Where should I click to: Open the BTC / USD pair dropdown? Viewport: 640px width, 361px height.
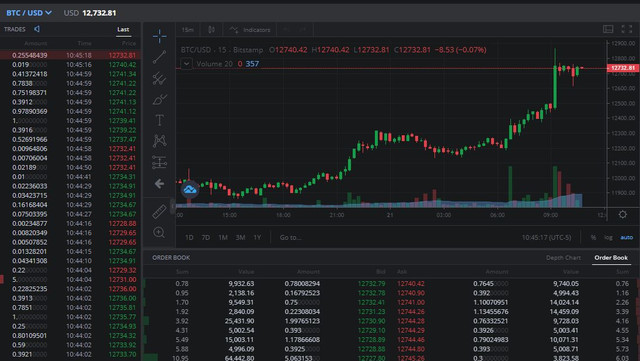[x=29, y=13]
